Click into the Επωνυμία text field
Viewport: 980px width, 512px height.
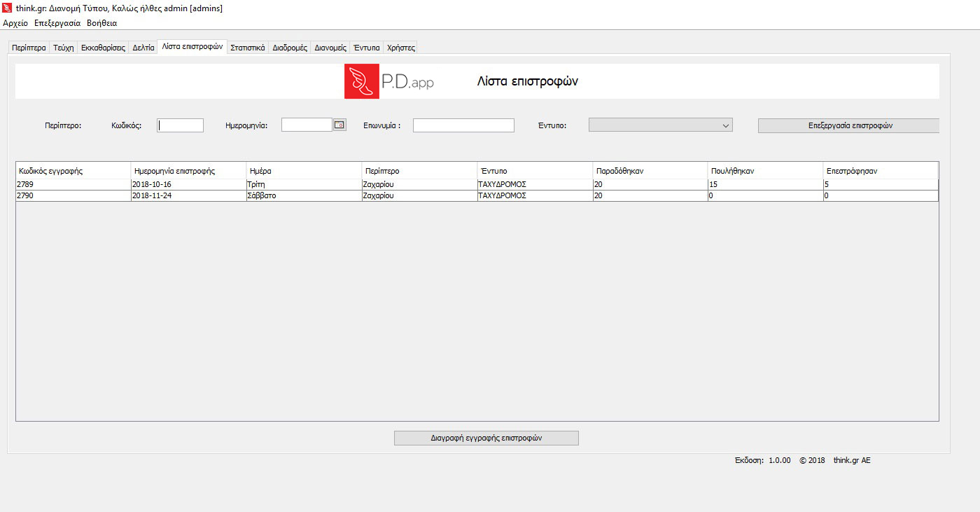(x=463, y=125)
